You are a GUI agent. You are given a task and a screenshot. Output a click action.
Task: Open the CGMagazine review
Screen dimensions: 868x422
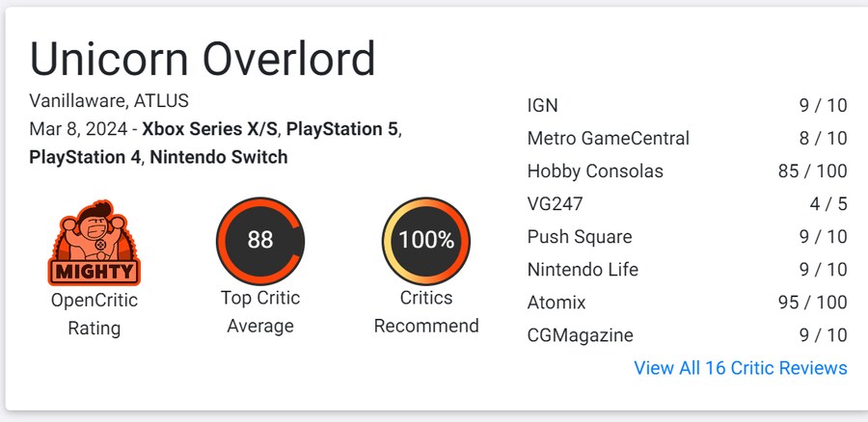tap(580, 335)
